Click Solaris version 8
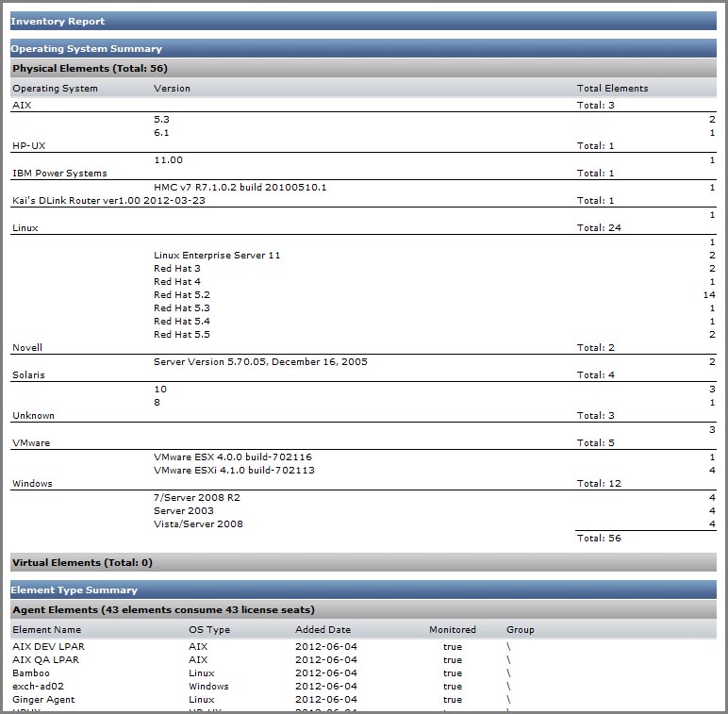 pos(157,403)
